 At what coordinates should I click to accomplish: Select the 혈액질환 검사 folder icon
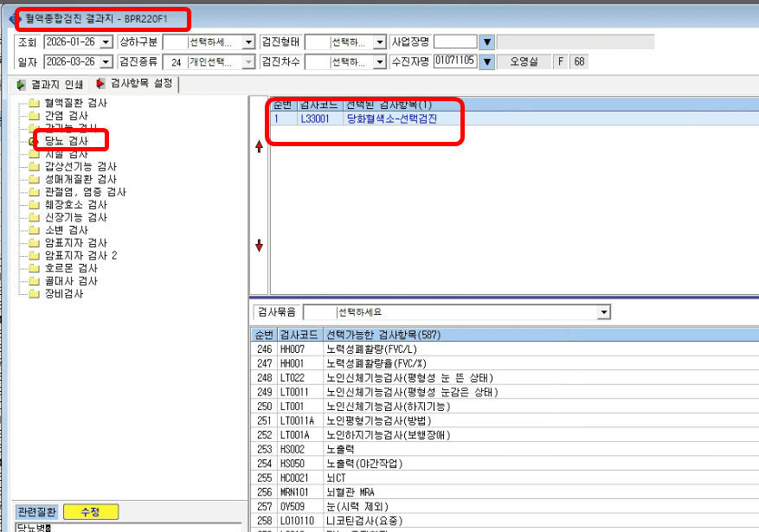34,103
